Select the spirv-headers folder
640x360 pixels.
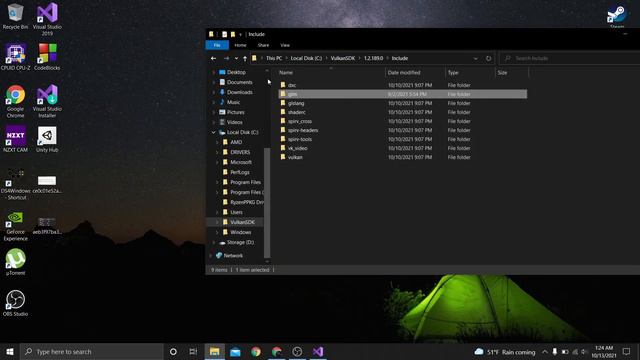tap(303, 130)
